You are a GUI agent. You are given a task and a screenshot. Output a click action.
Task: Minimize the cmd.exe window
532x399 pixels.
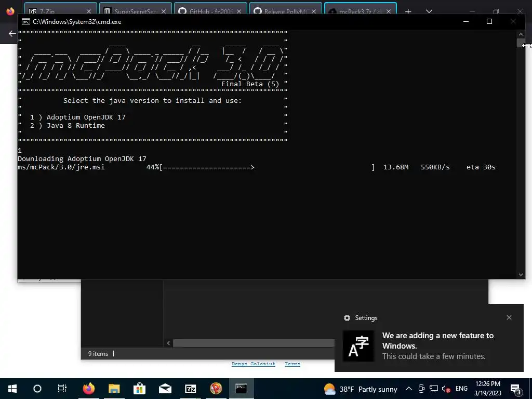pos(466,21)
